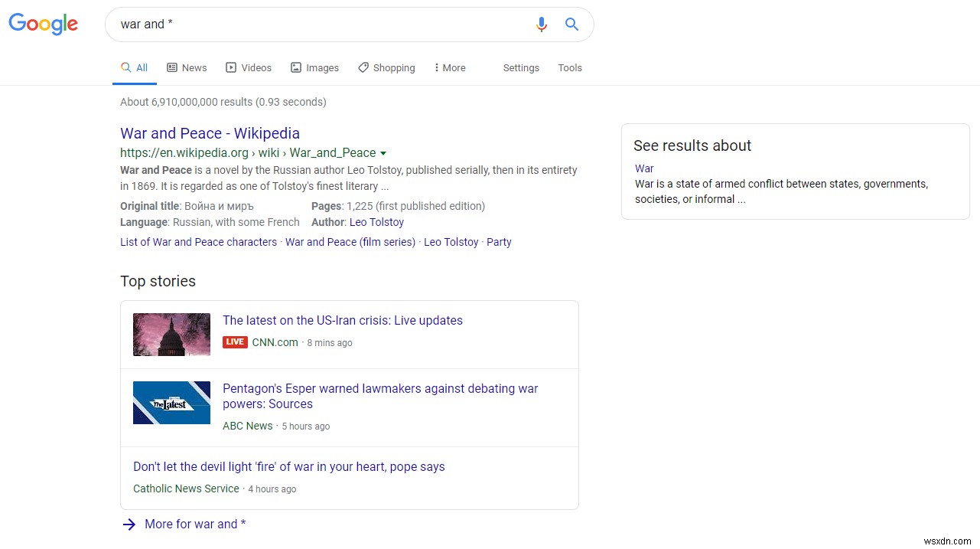The height and width of the screenshot is (549, 980).
Task: Click the Leo Tolstoy author link
Action: 376,222
